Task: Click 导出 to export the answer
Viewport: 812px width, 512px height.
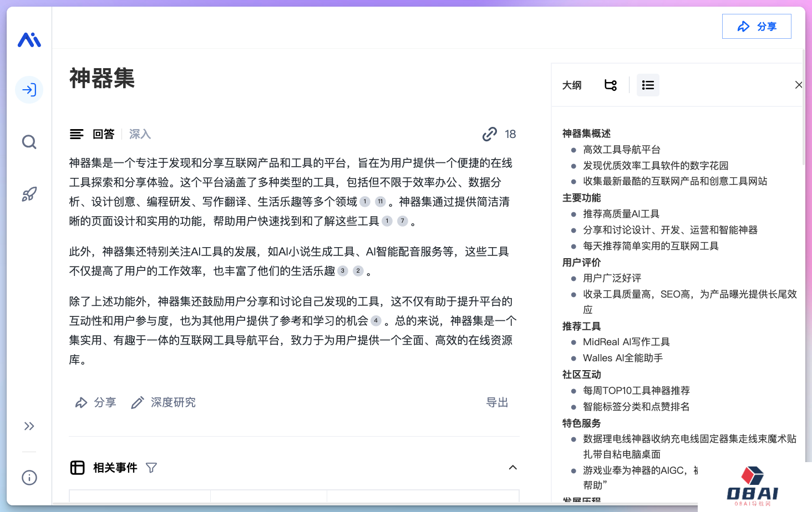Action: click(x=497, y=402)
